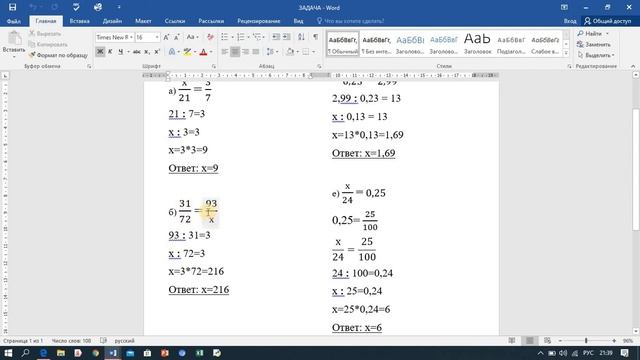The image size is (640, 360).
Task: Open underline style dropdown arrow
Action: tap(128, 52)
